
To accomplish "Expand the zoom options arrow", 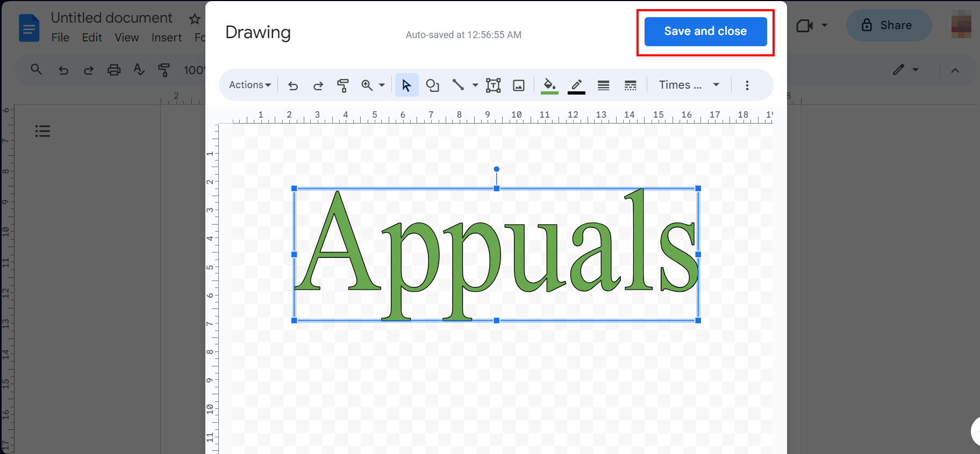I will [x=382, y=85].
